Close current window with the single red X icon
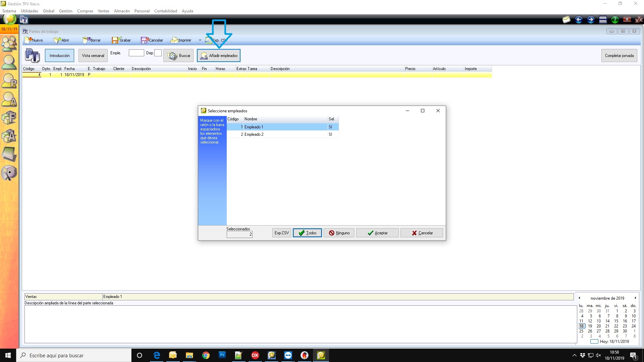Screen dimensions: 644x362 point(627,19)
